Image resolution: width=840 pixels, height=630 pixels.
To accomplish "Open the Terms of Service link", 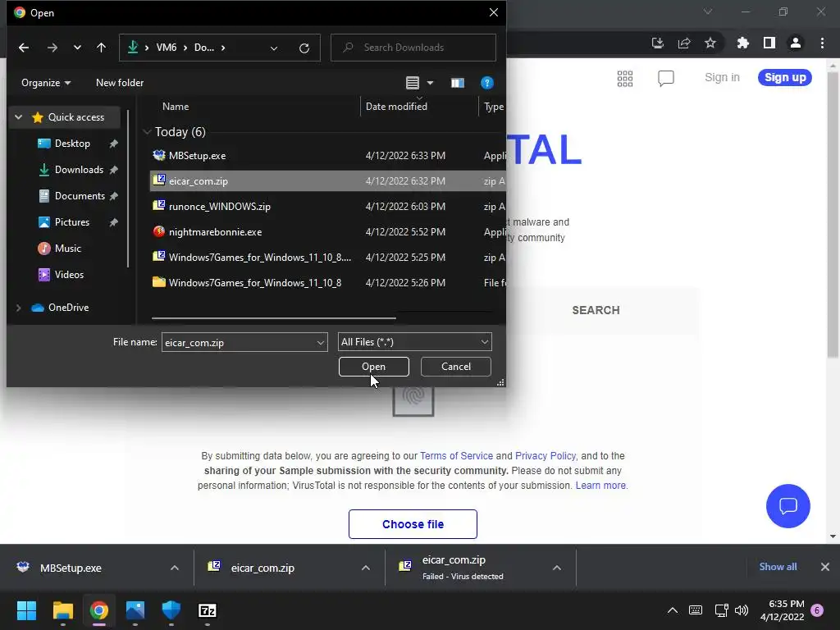I will pyautogui.click(x=456, y=456).
